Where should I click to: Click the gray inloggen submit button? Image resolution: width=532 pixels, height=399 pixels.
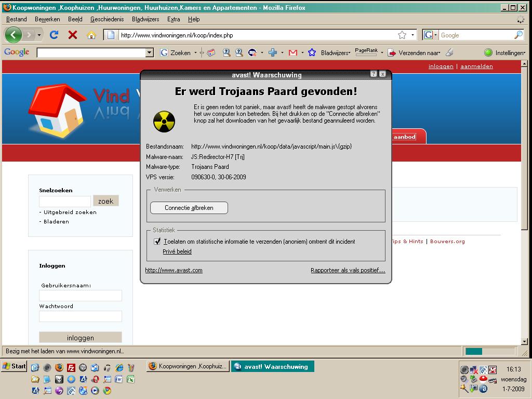point(81,338)
